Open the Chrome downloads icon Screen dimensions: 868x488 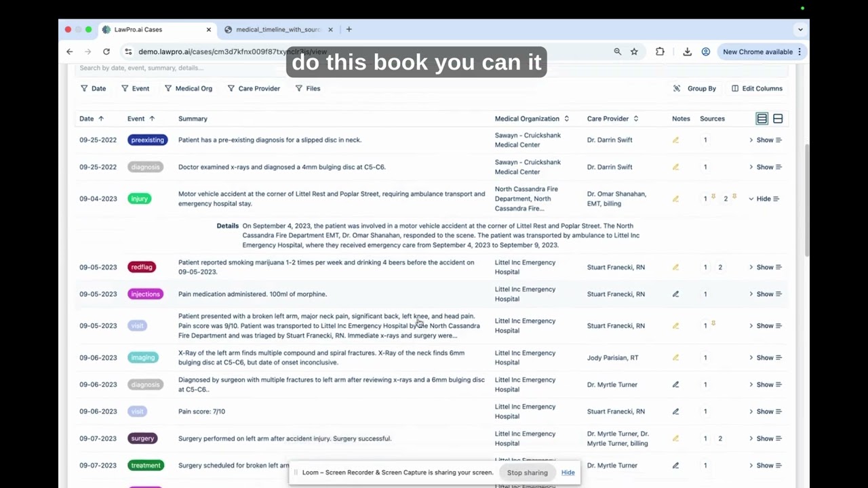tap(687, 52)
